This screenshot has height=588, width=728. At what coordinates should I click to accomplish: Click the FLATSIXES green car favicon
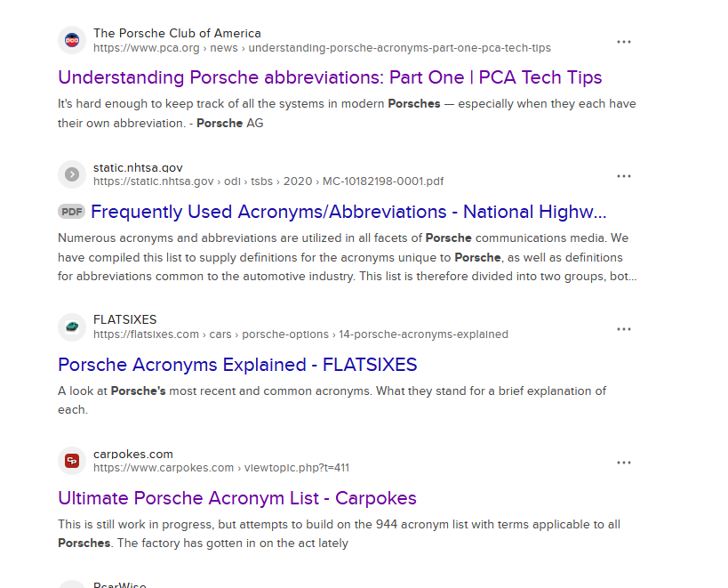tap(72, 327)
